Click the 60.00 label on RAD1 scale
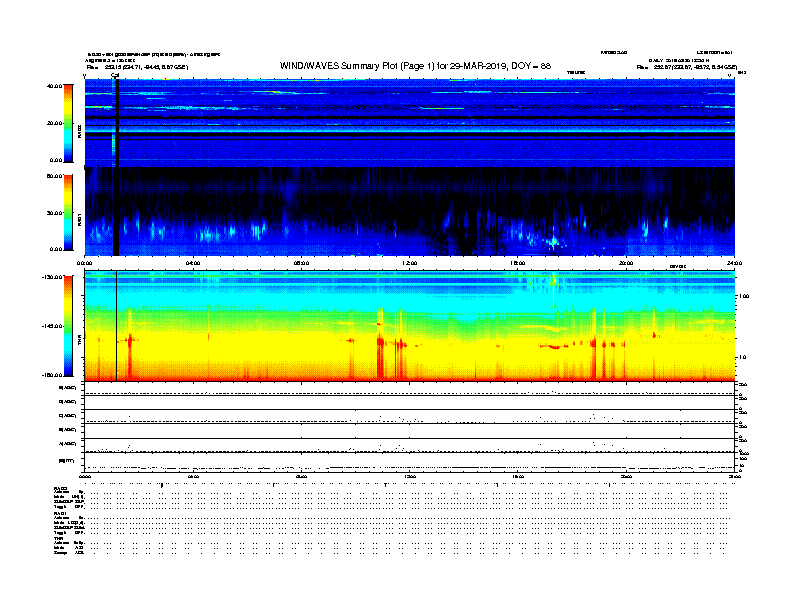Image resolution: width=792 pixels, height=612 pixels. tap(54, 176)
